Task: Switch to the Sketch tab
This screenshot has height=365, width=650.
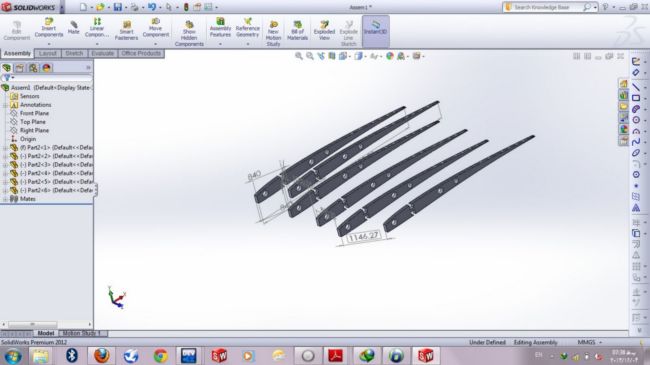Action: coord(74,54)
